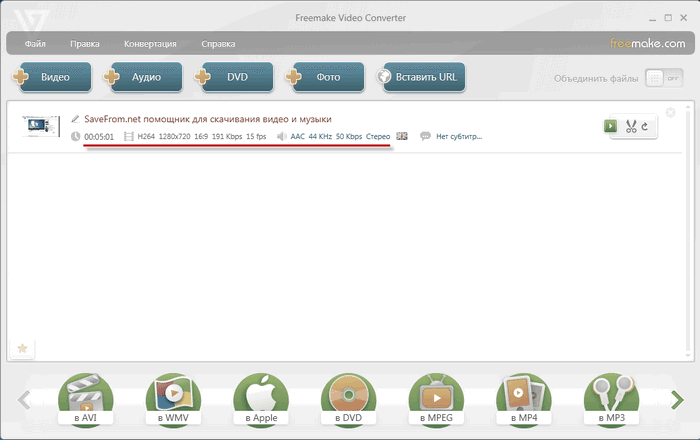Click the duration 00:05:01

coord(99,137)
